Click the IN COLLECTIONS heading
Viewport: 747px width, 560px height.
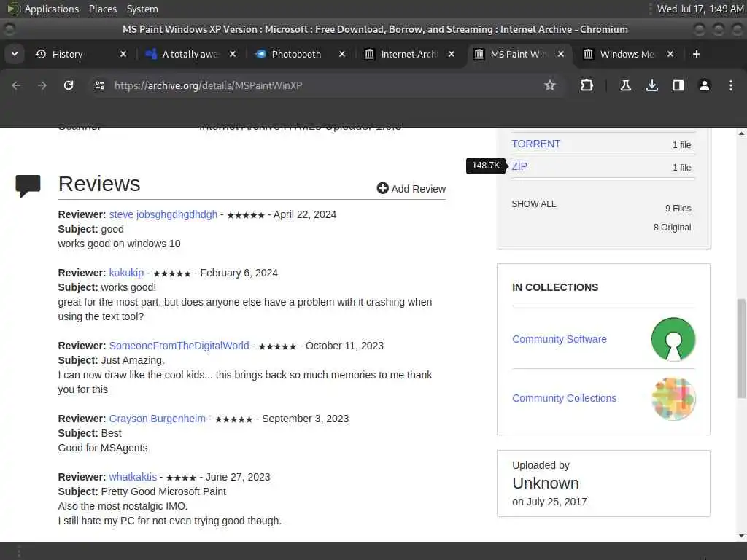point(555,287)
